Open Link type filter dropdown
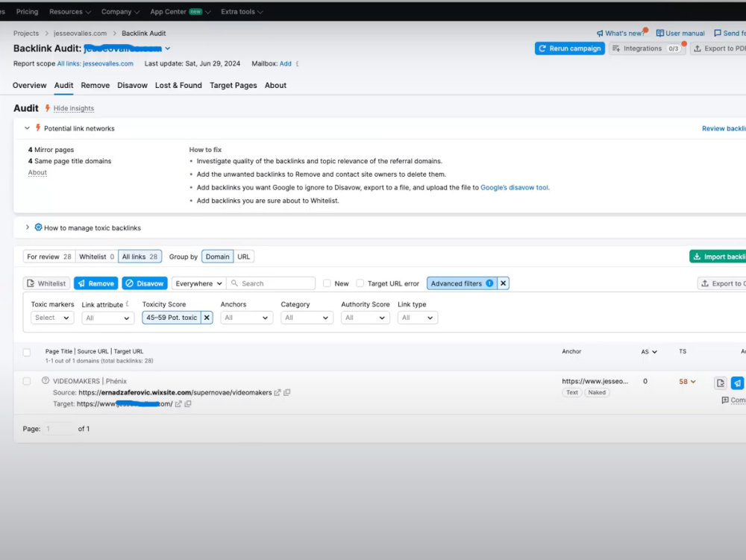 (x=418, y=318)
